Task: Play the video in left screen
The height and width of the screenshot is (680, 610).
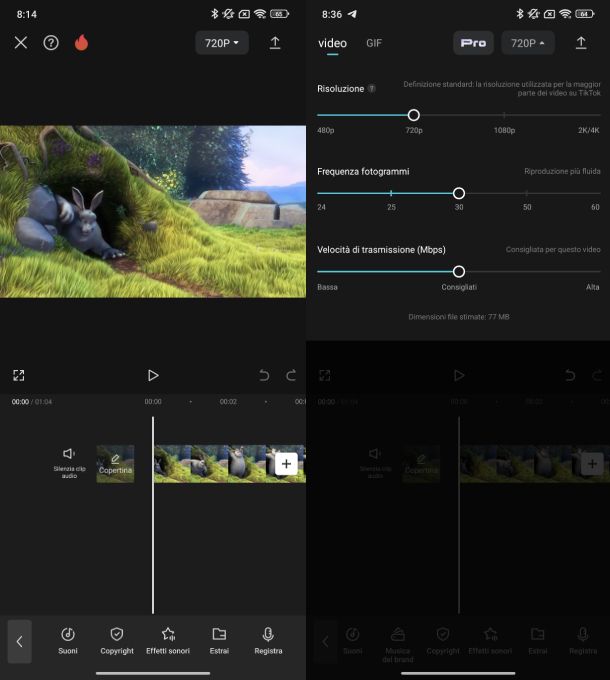Action: click(x=153, y=375)
